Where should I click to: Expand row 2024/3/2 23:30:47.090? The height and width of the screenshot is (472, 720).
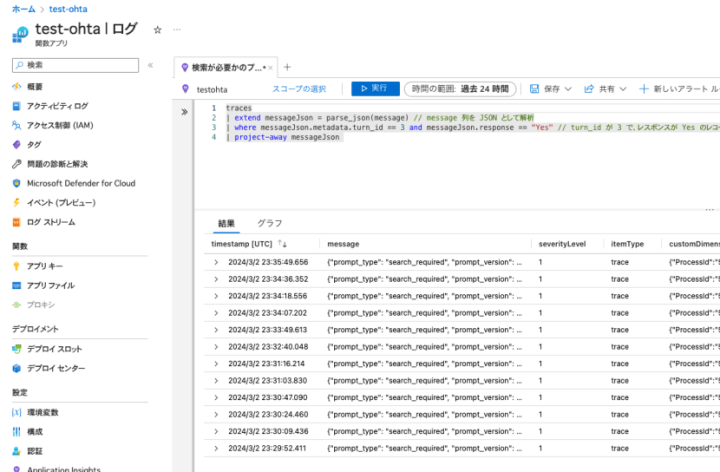(x=216, y=398)
